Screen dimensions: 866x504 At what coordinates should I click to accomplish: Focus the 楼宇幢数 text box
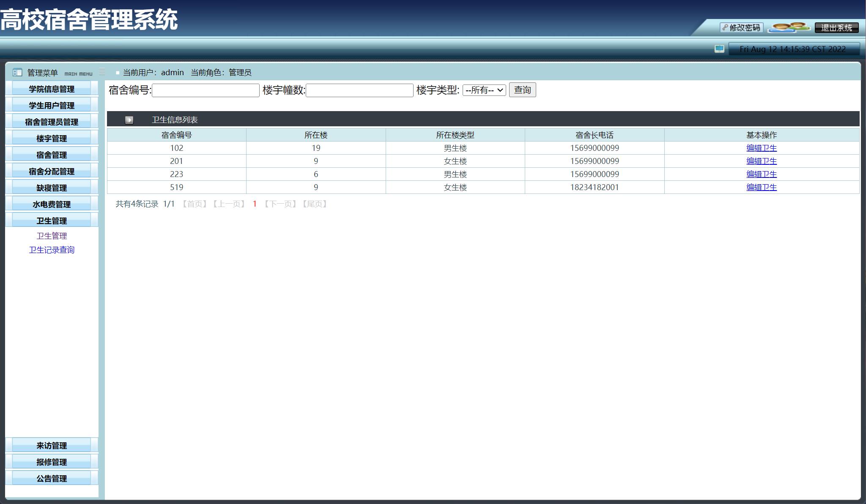tap(359, 90)
